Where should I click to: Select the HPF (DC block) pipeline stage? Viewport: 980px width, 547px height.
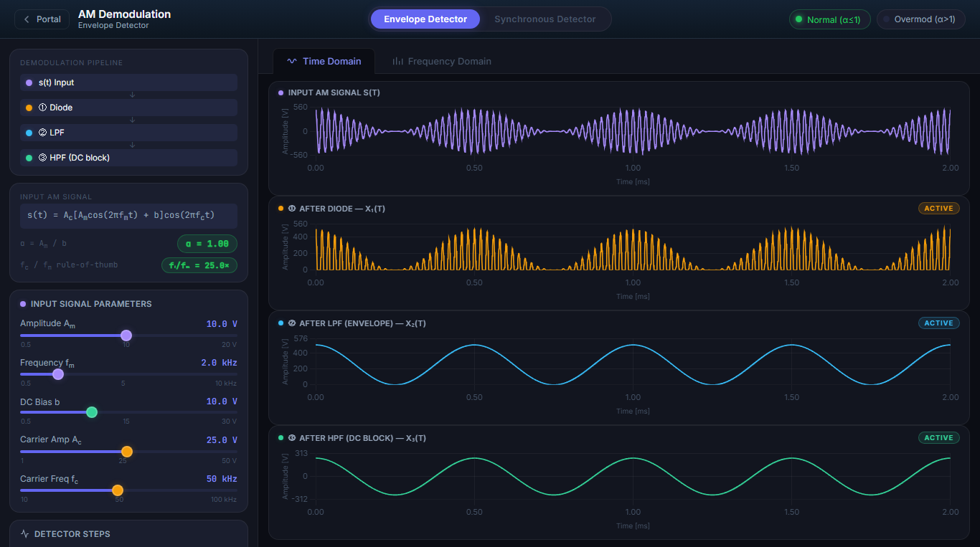click(x=128, y=158)
